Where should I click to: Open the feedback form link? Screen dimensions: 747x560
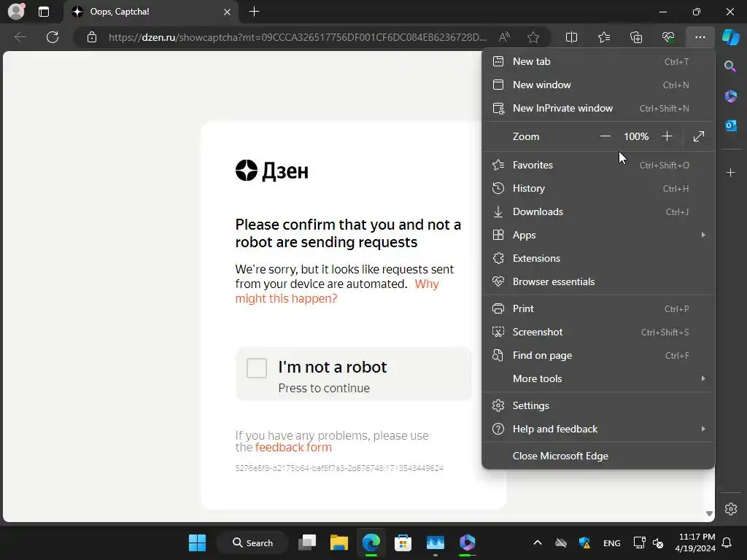(x=293, y=447)
